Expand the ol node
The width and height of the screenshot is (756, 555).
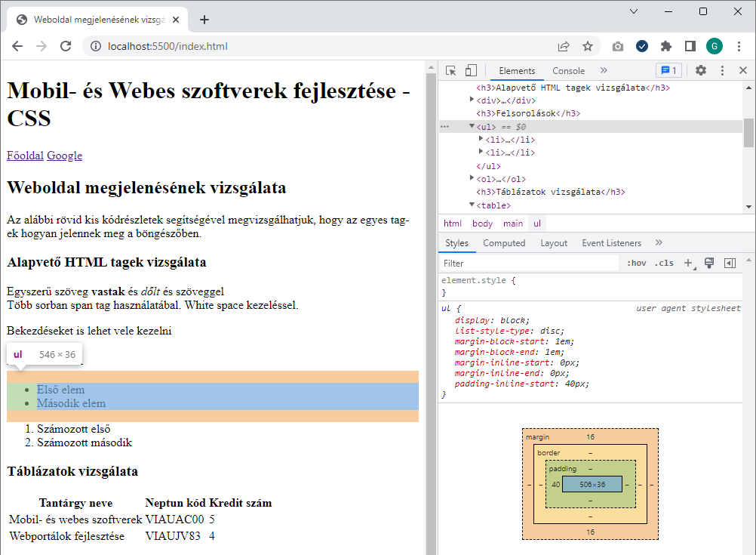[472, 178]
